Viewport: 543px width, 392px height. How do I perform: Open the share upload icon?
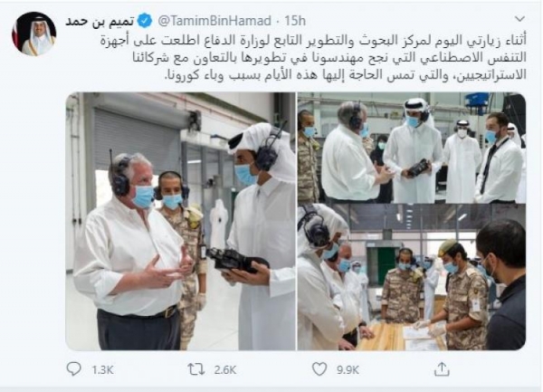pyautogui.click(x=442, y=369)
